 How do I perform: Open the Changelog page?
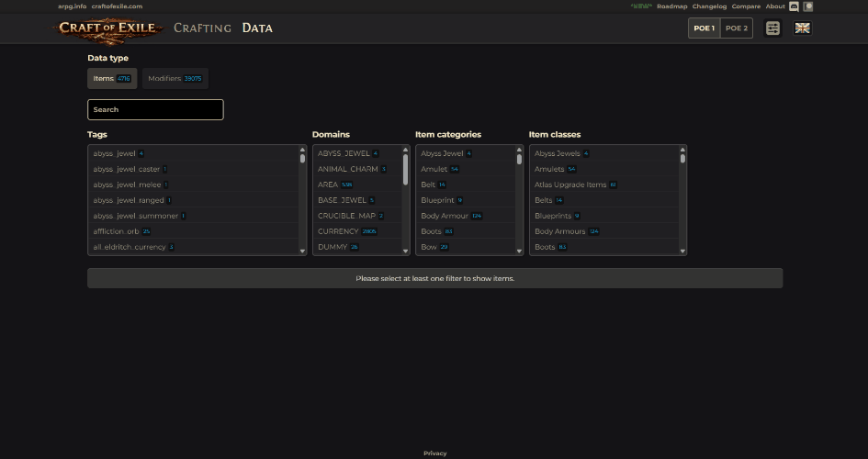tap(709, 6)
